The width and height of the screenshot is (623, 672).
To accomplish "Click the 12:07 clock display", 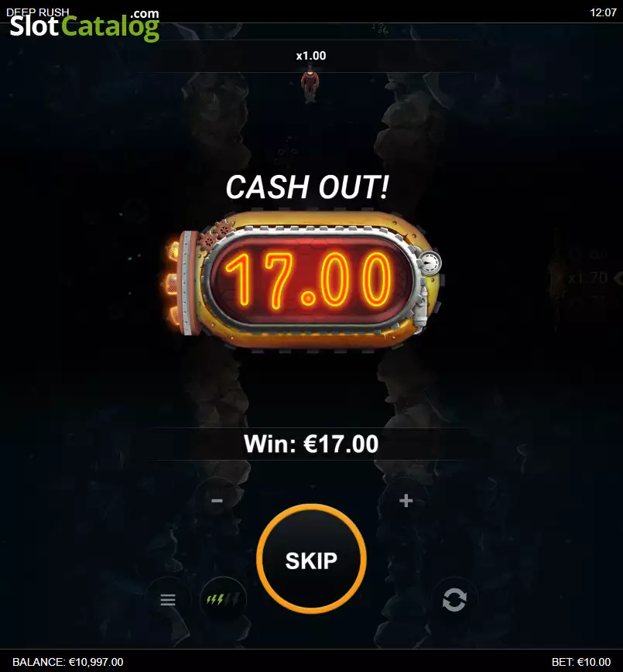I will [x=604, y=12].
